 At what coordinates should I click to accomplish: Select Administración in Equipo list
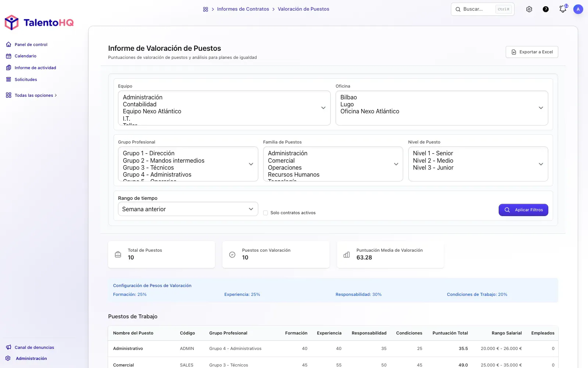[x=143, y=97]
